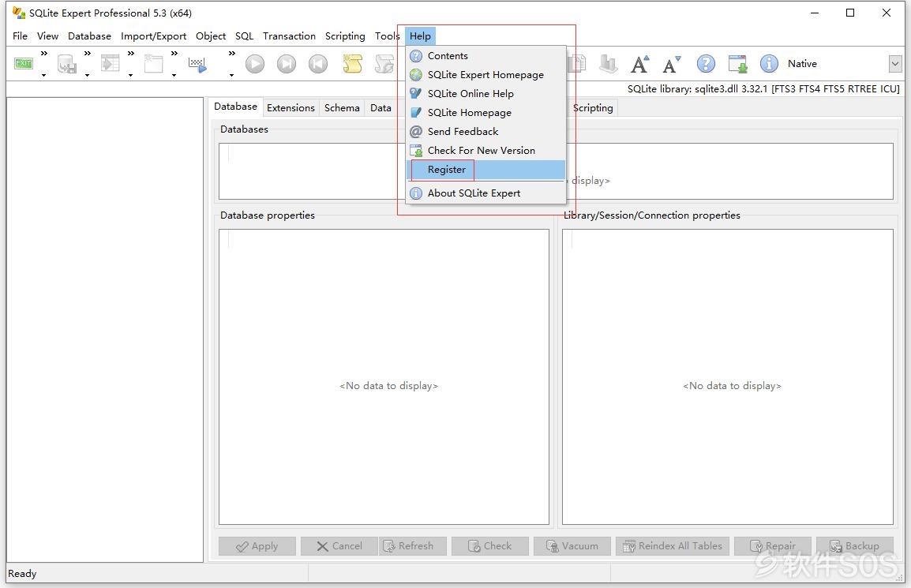
Task: Click the gray script scroll icon
Action: click(x=384, y=63)
